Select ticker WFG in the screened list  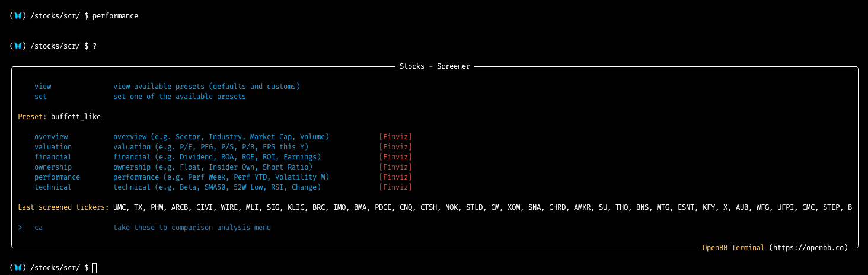[x=762, y=207]
